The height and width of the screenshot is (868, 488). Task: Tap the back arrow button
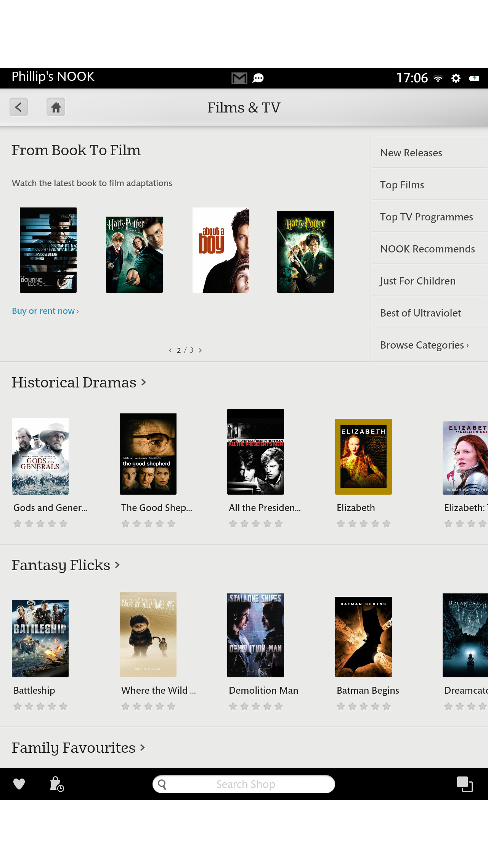tap(19, 107)
